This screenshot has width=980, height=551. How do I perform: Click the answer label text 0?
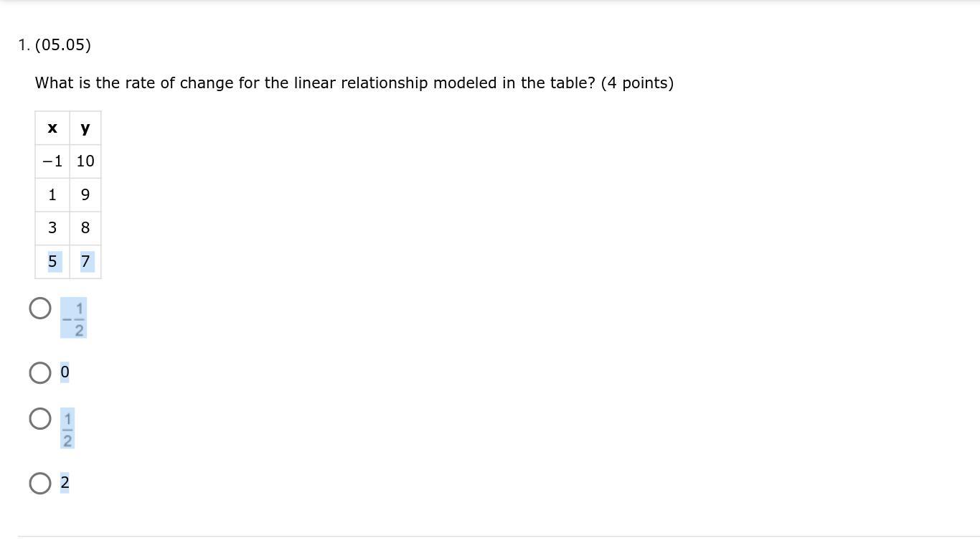[65, 372]
